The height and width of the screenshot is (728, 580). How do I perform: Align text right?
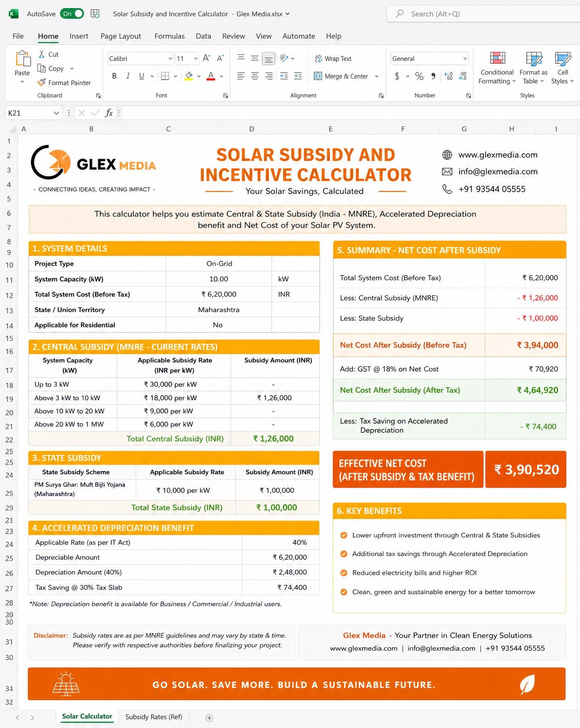tap(269, 76)
